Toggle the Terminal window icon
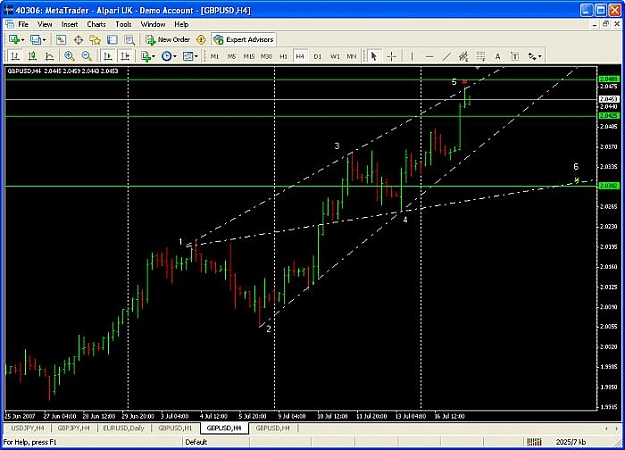 112,39
